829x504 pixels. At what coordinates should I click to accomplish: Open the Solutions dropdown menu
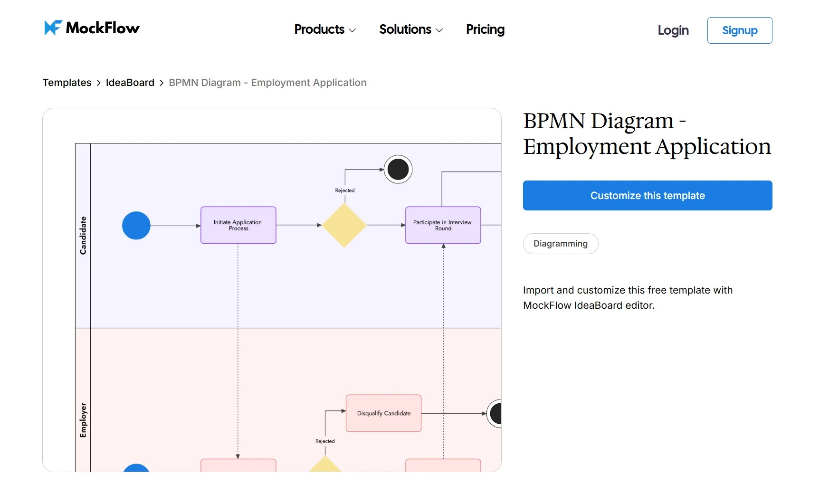(x=411, y=29)
